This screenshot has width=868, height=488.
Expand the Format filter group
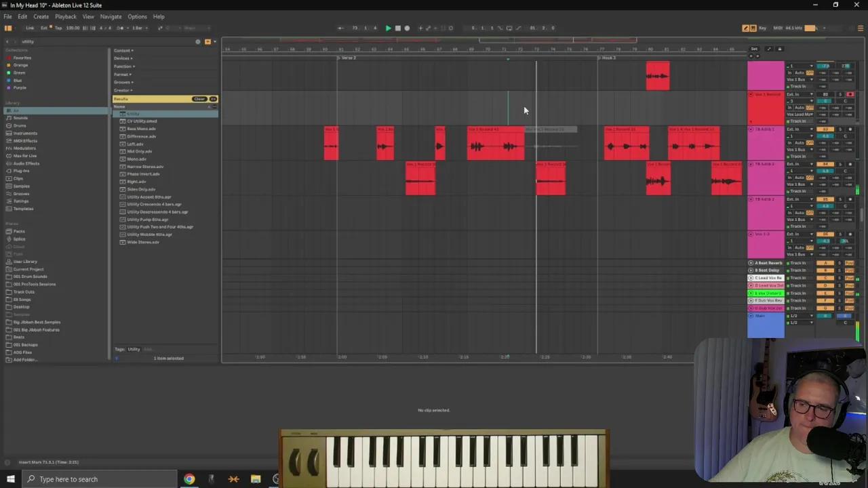click(x=123, y=75)
